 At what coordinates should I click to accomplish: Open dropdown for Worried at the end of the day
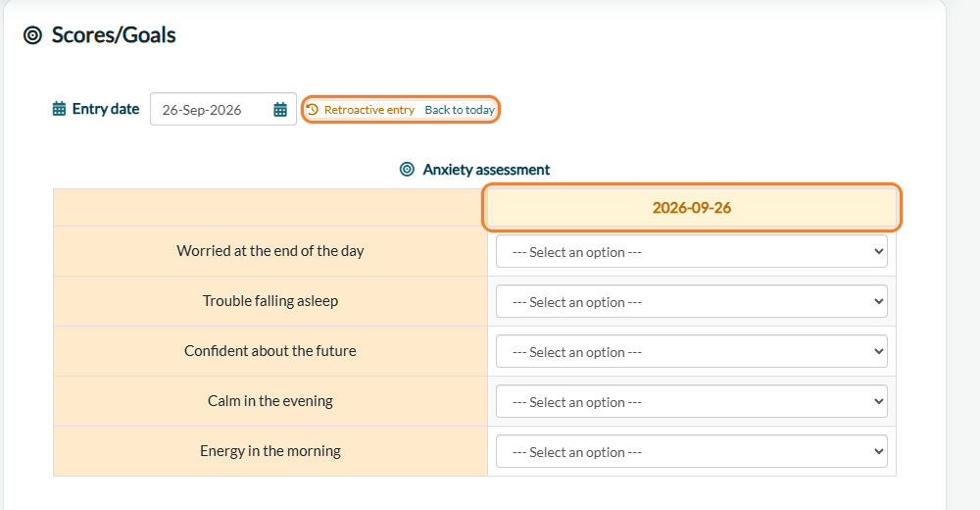tap(691, 251)
